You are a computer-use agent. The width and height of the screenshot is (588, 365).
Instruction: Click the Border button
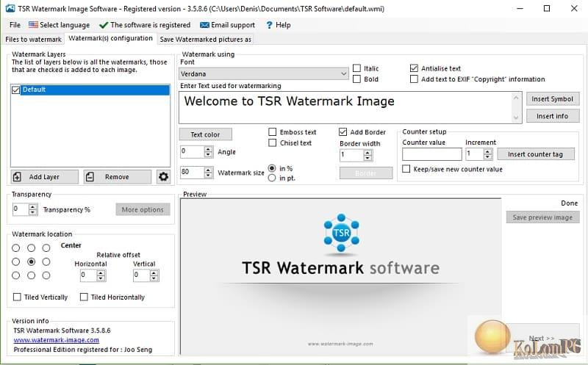[x=366, y=173]
